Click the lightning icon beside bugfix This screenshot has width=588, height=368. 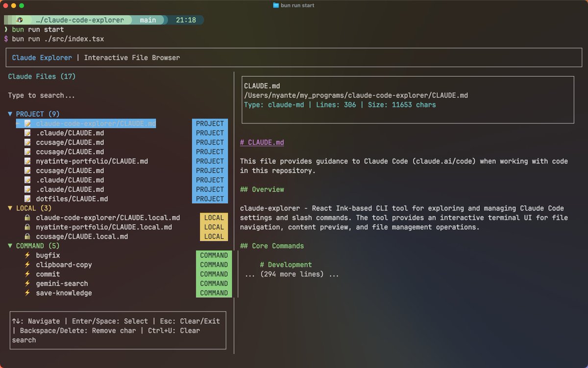point(27,255)
